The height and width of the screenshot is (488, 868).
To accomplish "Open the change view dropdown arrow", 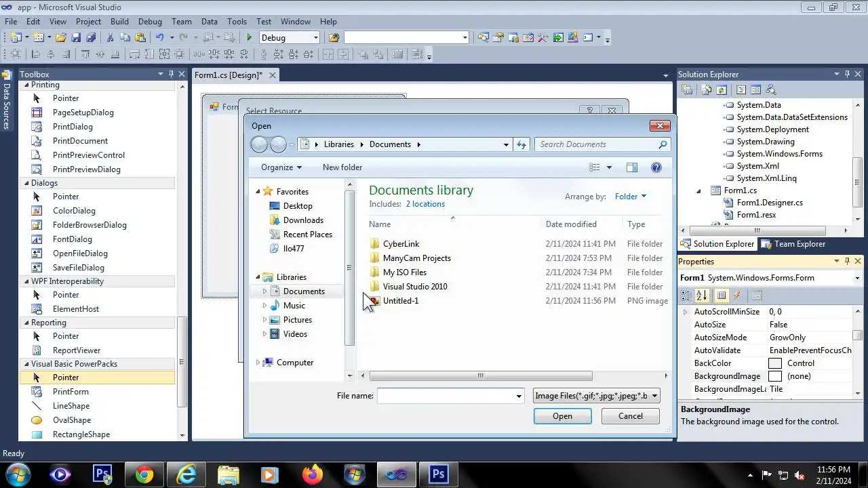I will click(609, 167).
